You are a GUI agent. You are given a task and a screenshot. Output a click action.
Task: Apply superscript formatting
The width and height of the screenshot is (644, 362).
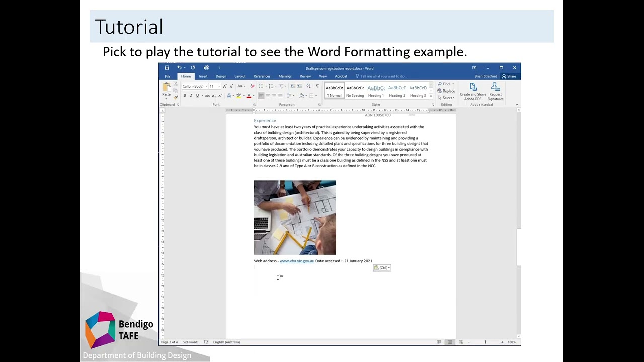click(220, 96)
